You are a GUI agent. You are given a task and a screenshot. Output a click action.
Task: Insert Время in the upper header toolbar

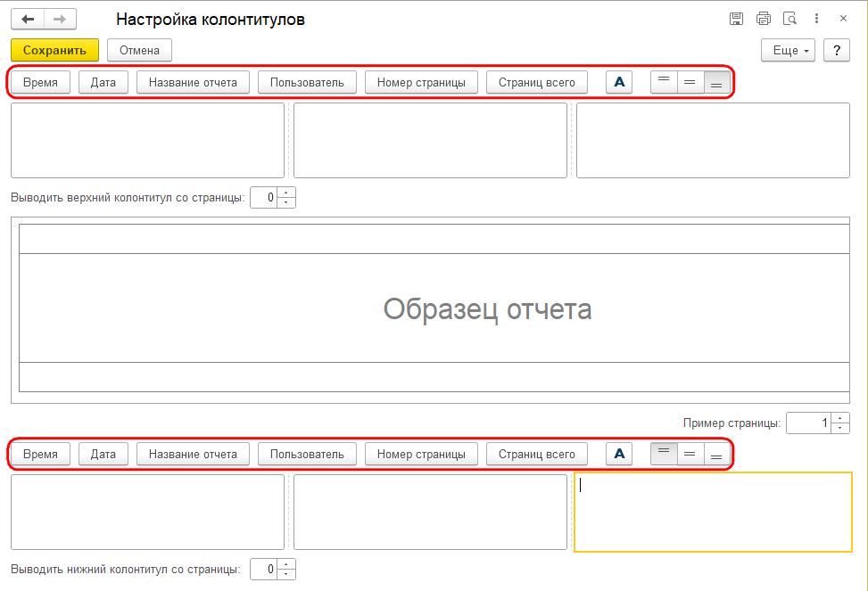[40, 82]
